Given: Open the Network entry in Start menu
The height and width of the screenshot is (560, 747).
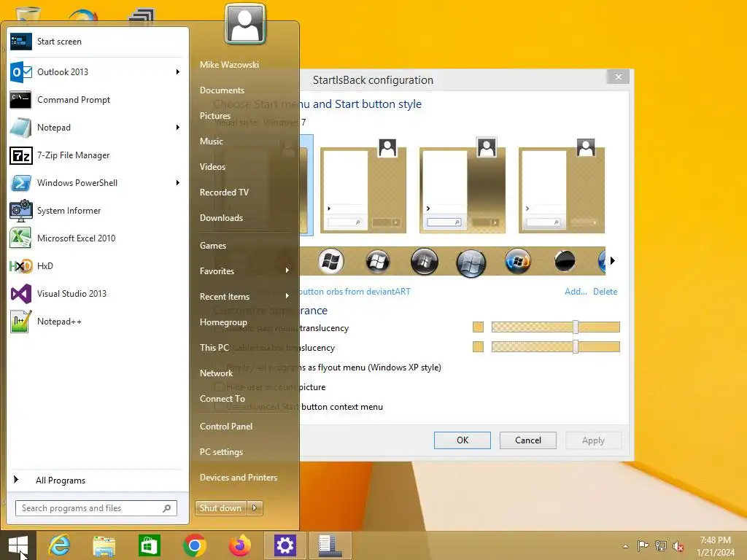Looking at the screenshot, I should 216,373.
